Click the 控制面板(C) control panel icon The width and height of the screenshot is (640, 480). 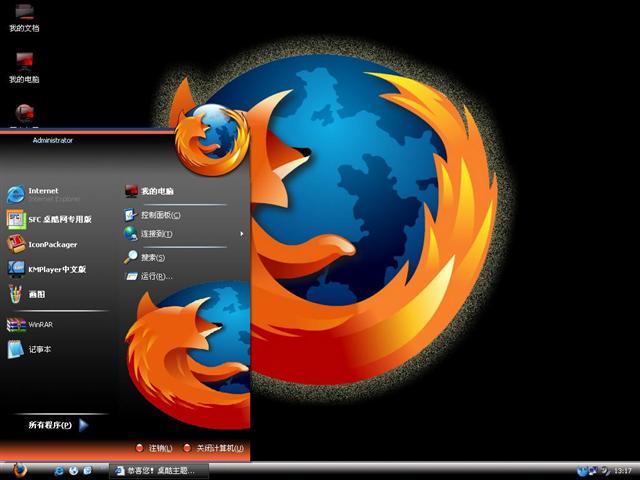click(x=131, y=215)
